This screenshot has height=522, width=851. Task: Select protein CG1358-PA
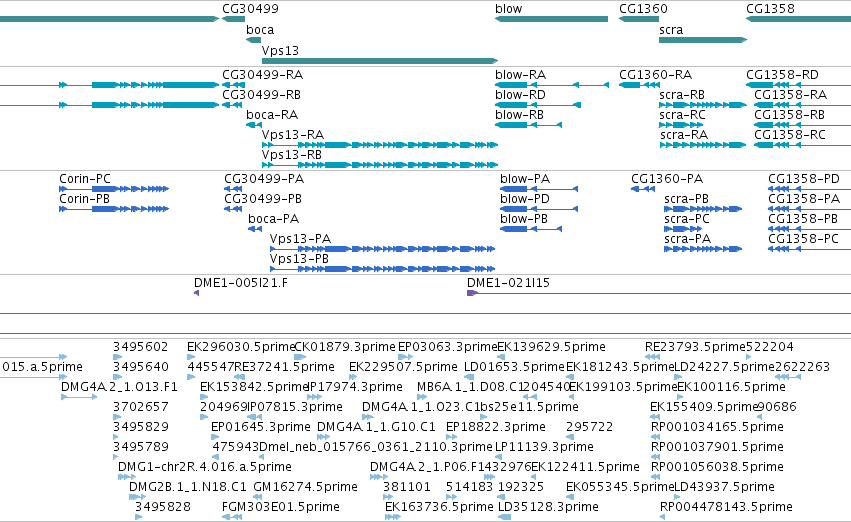click(x=809, y=209)
